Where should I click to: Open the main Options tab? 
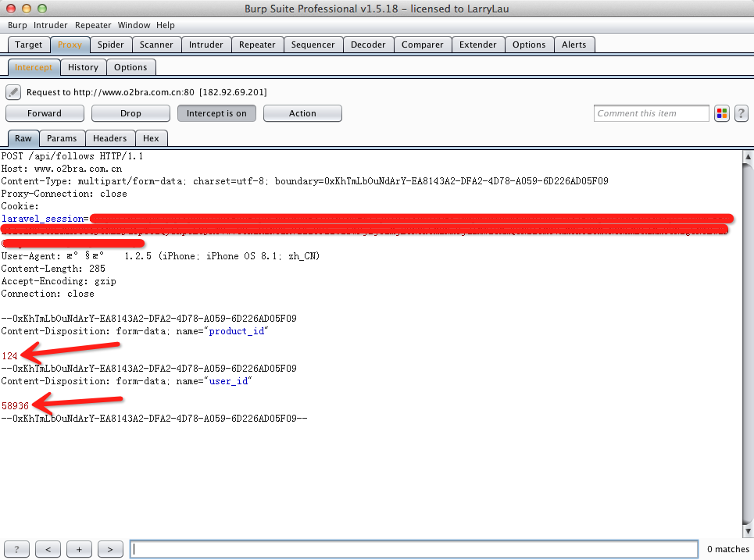point(529,45)
